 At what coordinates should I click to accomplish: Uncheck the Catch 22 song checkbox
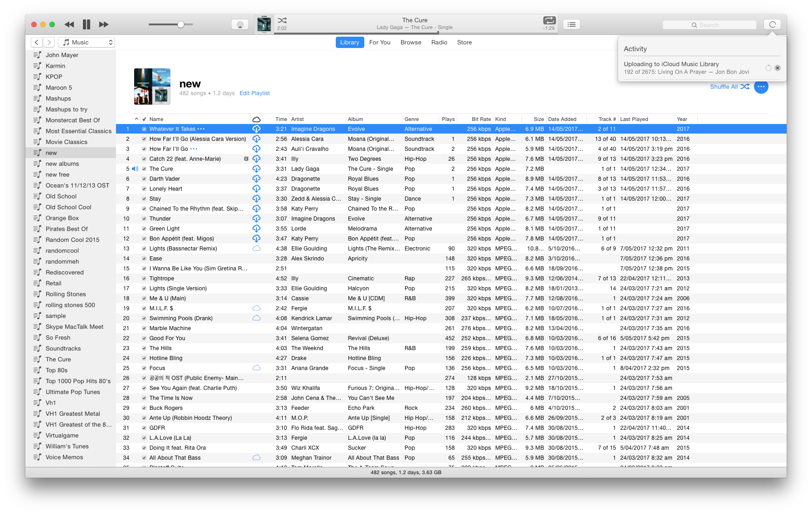point(144,159)
